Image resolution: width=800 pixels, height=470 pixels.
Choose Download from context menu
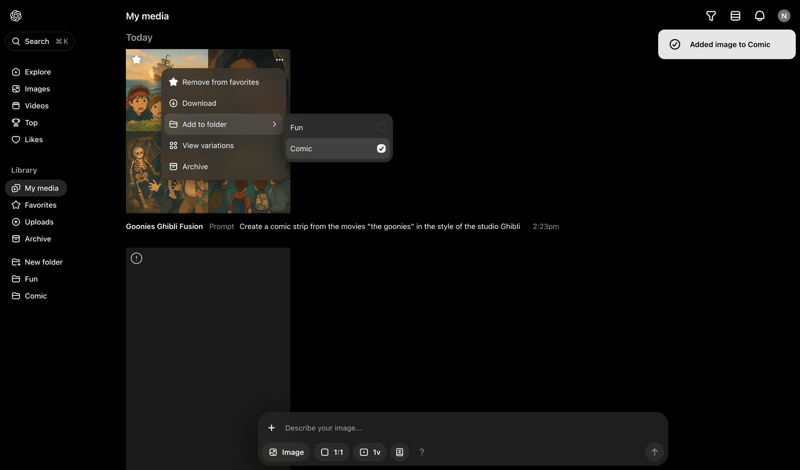click(223, 103)
